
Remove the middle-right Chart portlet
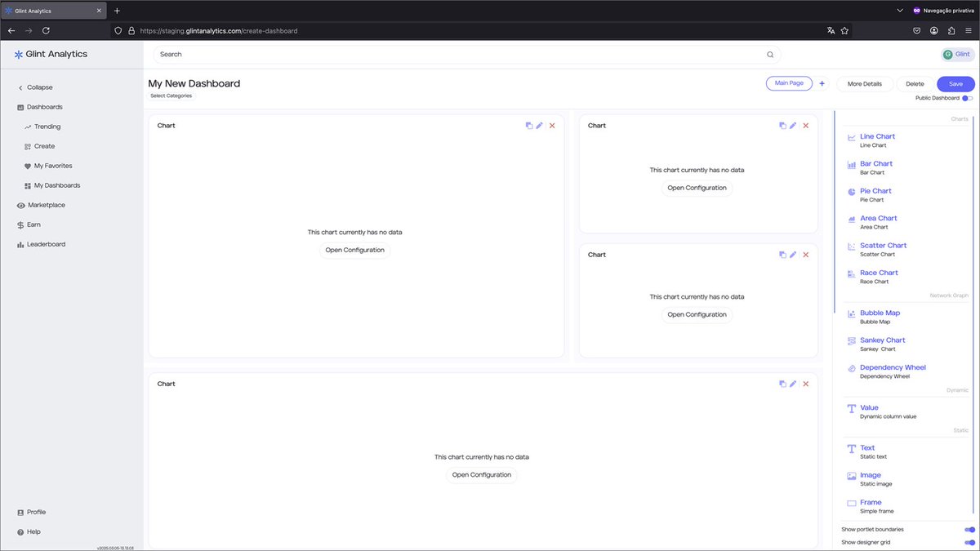tap(806, 255)
